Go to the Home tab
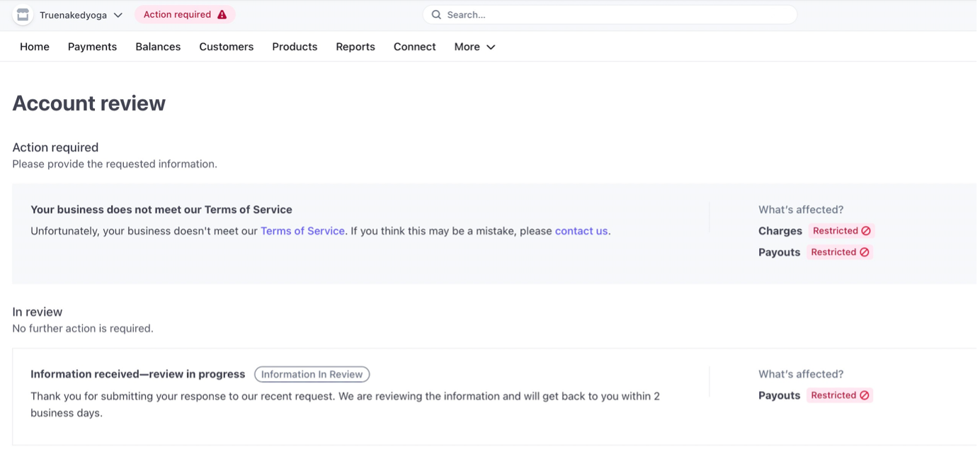The image size is (980, 452). pyautogui.click(x=35, y=47)
